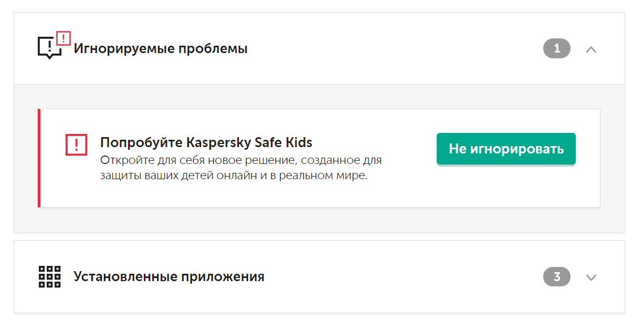Click the small red exclamation badge on the header icon
The width and height of the screenshot is (644, 330).
(63, 38)
